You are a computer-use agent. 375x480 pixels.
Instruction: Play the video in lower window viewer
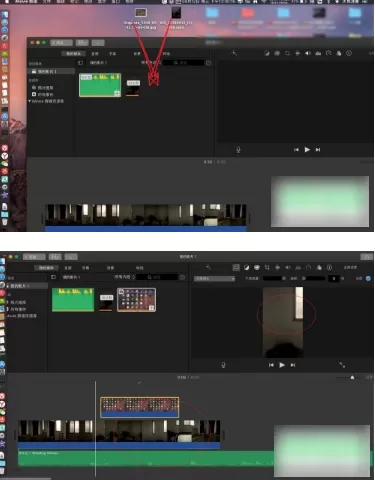pos(282,365)
